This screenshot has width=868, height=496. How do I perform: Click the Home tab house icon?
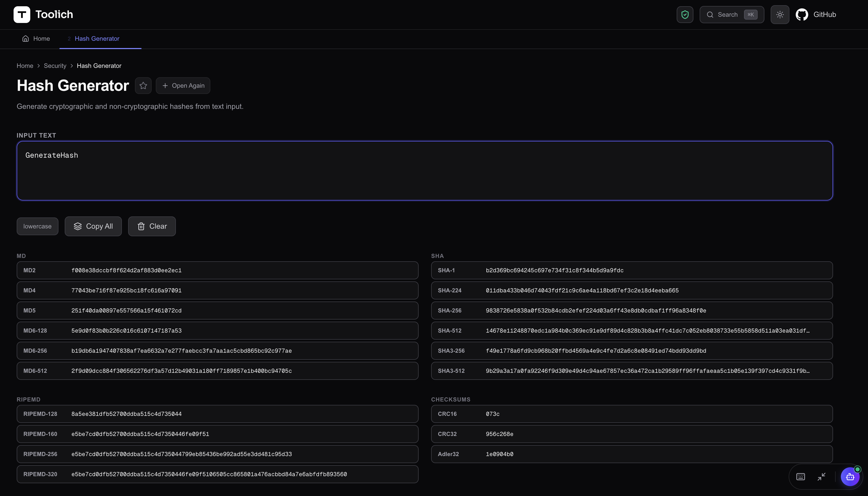tap(26, 38)
